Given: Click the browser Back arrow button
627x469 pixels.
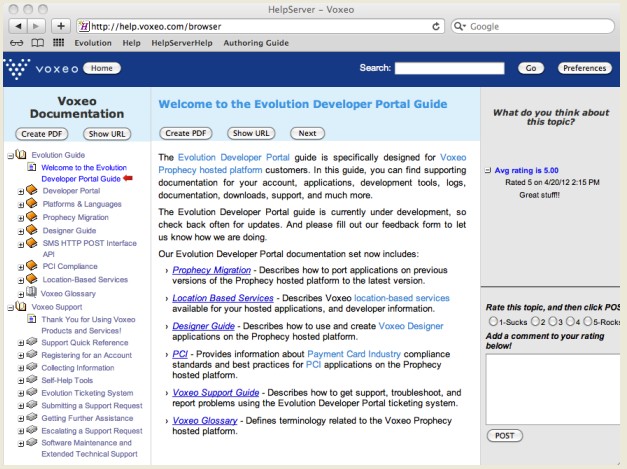Looking at the screenshot, I should 18,26.
